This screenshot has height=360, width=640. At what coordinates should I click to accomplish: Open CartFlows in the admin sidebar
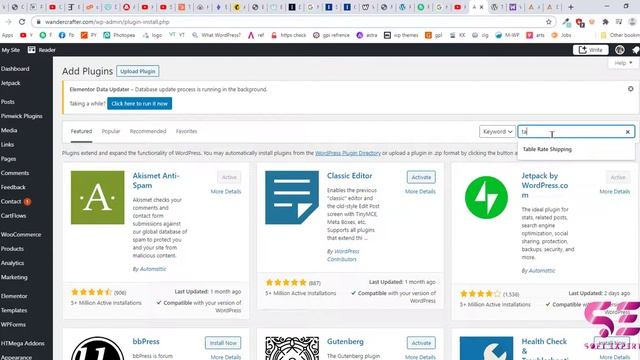[13, 216]
